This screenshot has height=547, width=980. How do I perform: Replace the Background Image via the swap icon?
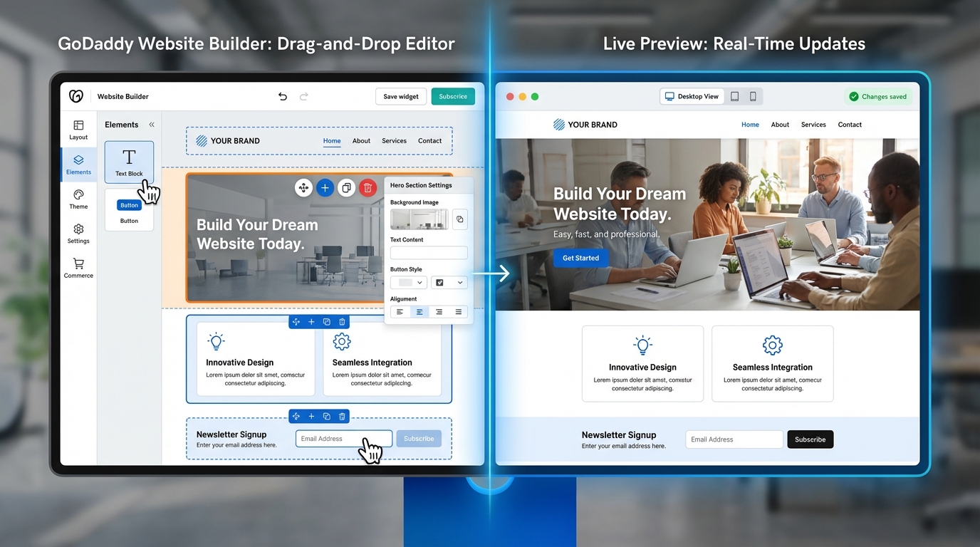460,219
